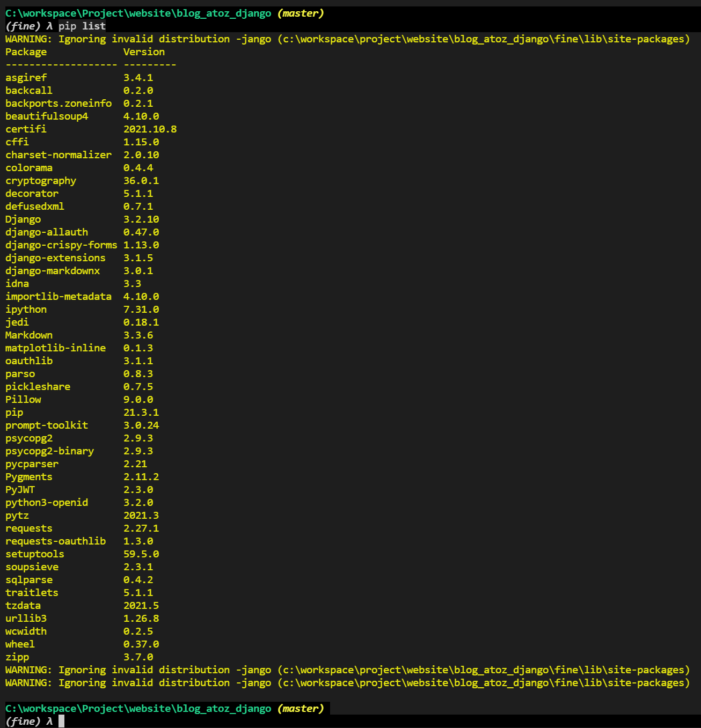This screenshot has height=728, width=701.
Task: Click the 'matplotlib-inline' package name
Action: 55,348
